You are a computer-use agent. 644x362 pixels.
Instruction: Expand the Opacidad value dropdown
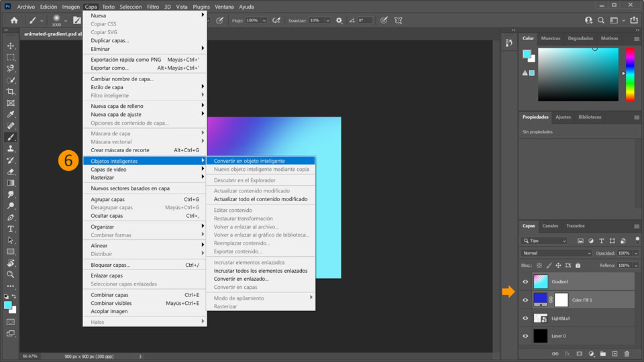tap(636, 253)
